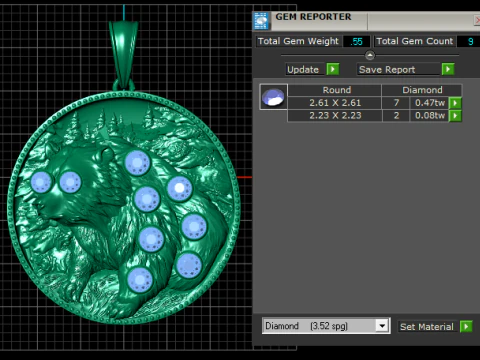The width and height of the screenshot is (480, 360).
Task: Select the 2.61 X 2.61 size cell
Action: [x=335, y=103]
